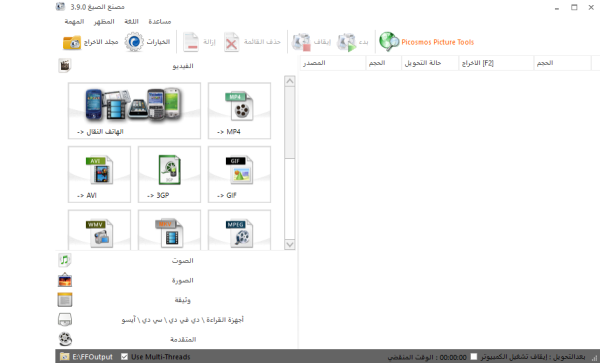Viewport: 600px width, 363px height.
Task: Open the help menu
Action: pyautogui.click(x=160, y=21)
